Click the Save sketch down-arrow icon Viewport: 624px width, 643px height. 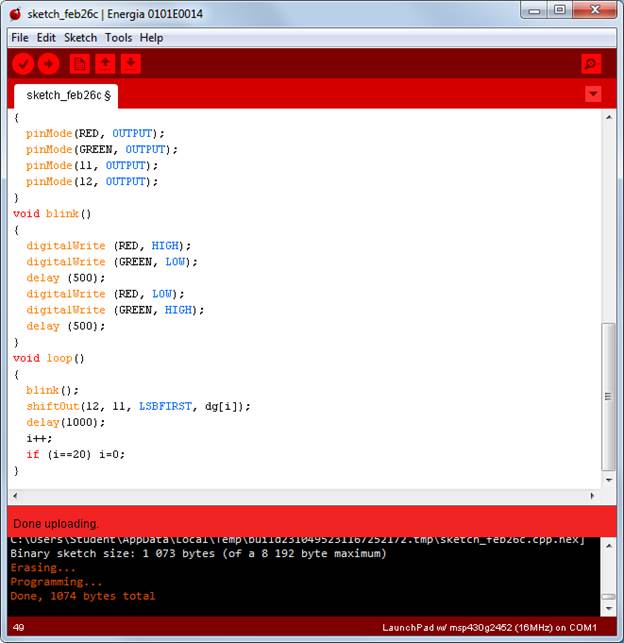point(131,64)
